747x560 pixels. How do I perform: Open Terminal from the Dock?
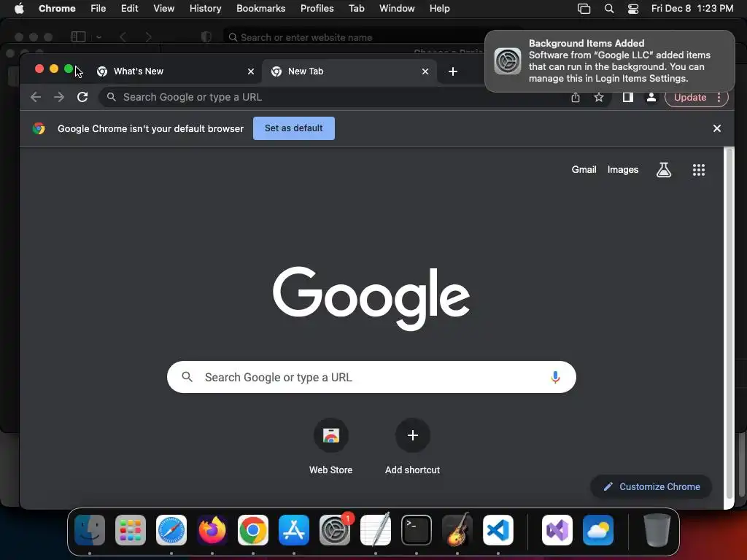417,530
